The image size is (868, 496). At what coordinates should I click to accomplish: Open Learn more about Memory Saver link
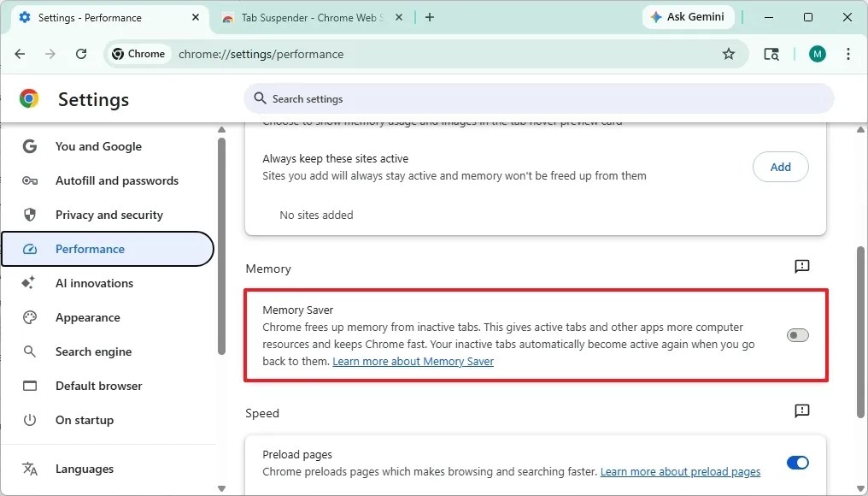(x=413, y=362)
